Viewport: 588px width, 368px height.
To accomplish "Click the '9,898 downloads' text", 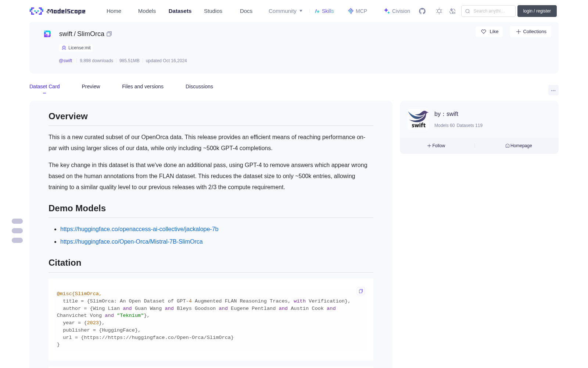I will [x=96, y=61].
